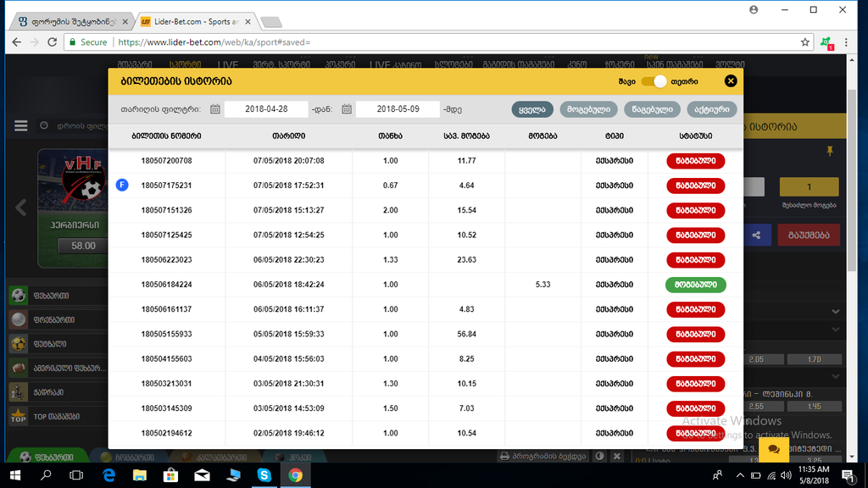Click winnings value 5.33
868x488 pixels.
543,285
